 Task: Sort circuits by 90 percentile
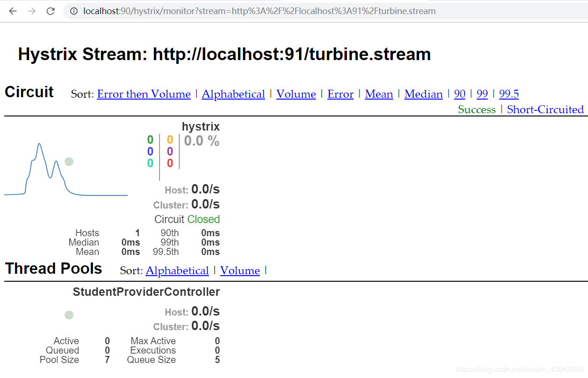(460, 94)
